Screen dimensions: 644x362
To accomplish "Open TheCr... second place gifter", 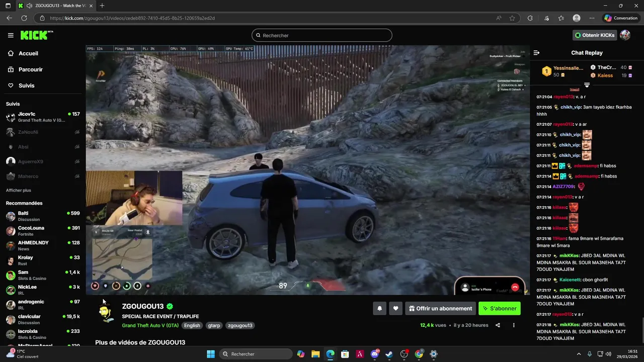I will 611,67.
